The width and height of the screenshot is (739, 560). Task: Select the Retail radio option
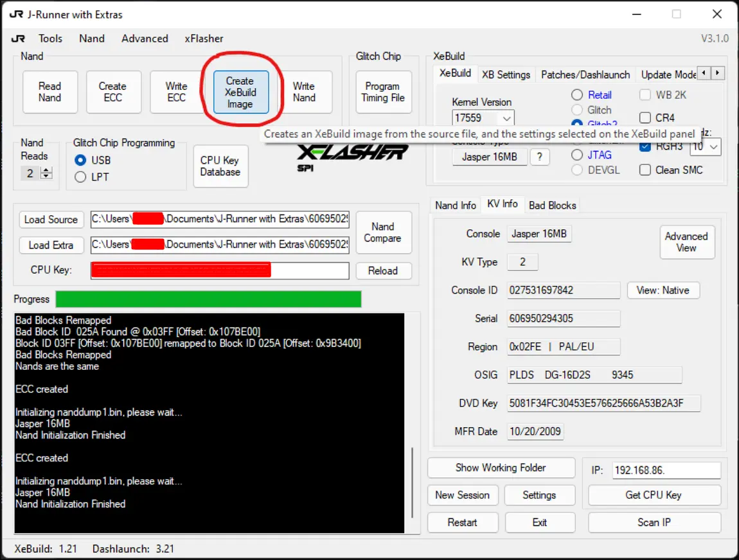[592, 95]
